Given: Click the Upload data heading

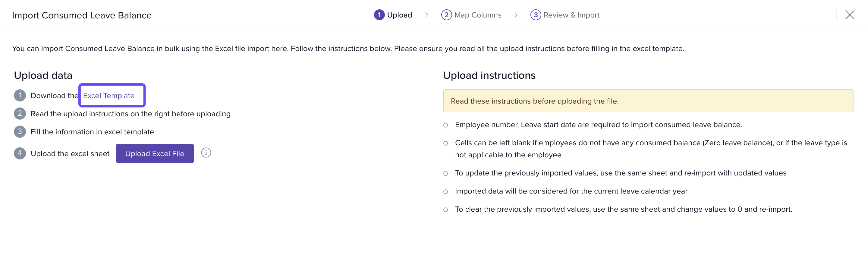Looking at the screenshot, I should coord(43,75).
